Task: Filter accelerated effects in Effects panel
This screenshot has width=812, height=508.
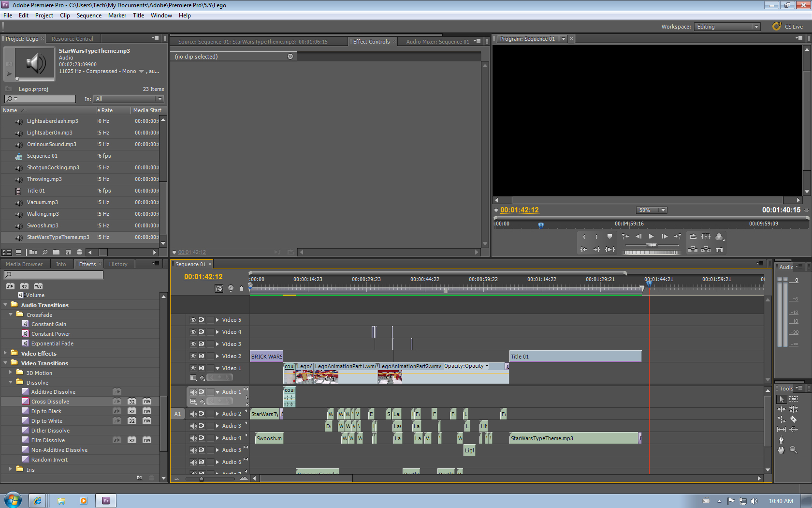Action: 10,286
